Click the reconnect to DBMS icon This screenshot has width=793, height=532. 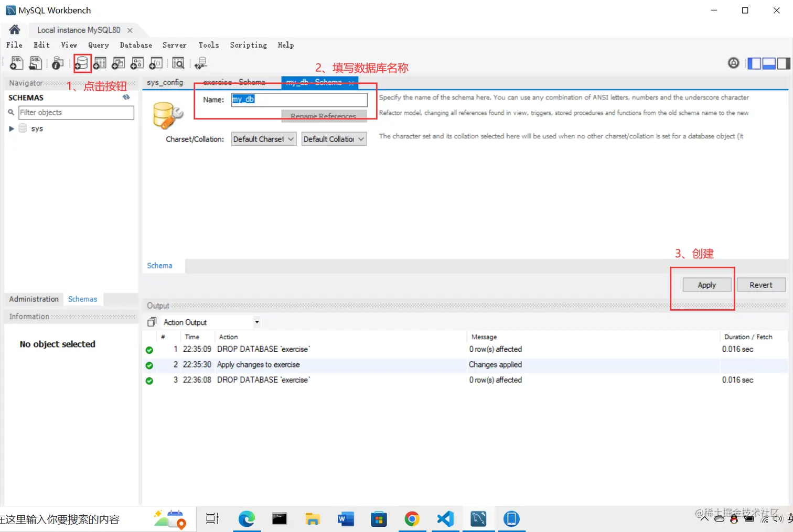[x=201, y=63]
